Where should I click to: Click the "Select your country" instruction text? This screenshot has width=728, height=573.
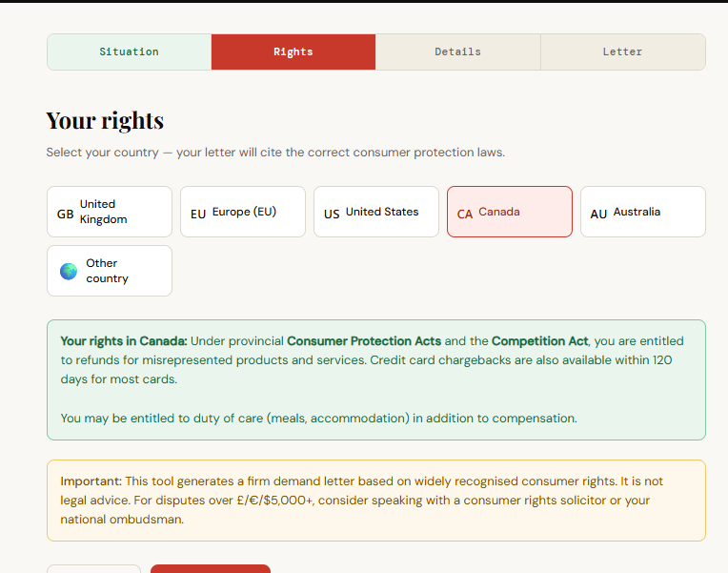275,153
